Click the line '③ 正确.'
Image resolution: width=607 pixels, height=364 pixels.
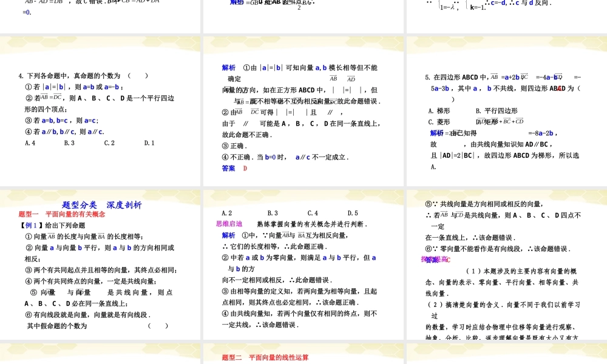pos(234,146)
